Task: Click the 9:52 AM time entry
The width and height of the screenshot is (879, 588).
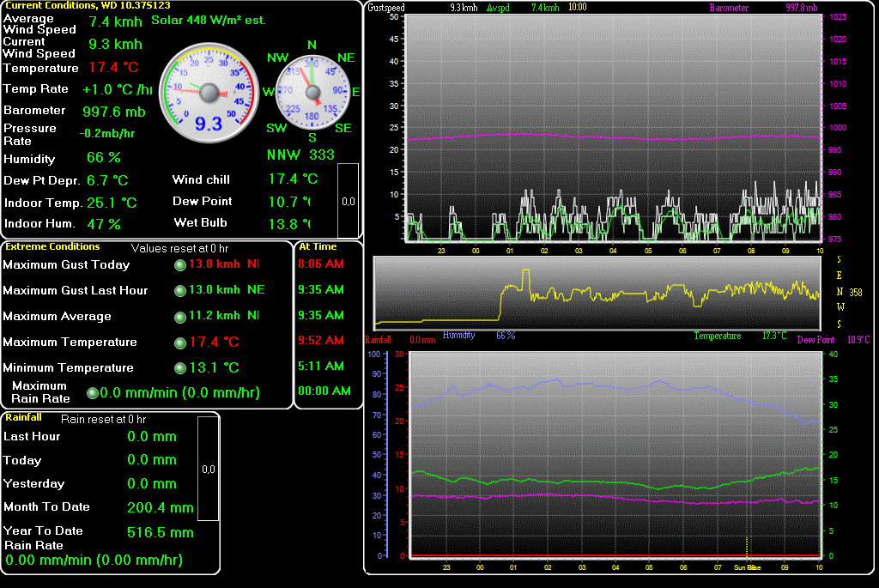Action: tap(321, 340)
